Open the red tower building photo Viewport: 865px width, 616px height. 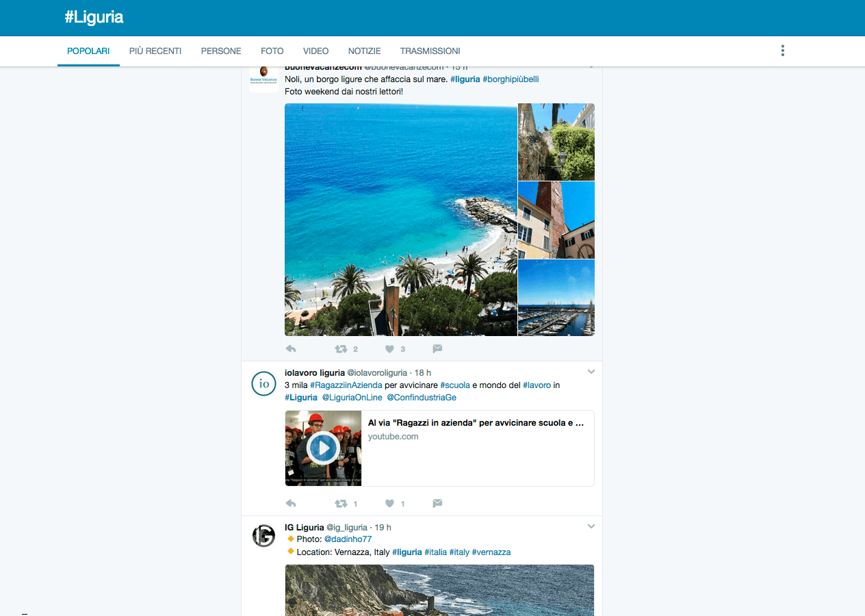tap(556, 220)
